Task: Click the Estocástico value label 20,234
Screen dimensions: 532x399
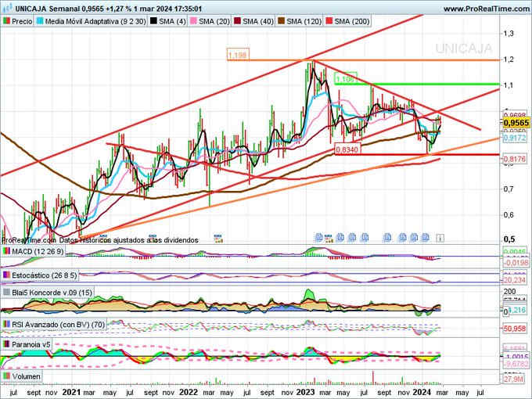Action: point(515,280)
